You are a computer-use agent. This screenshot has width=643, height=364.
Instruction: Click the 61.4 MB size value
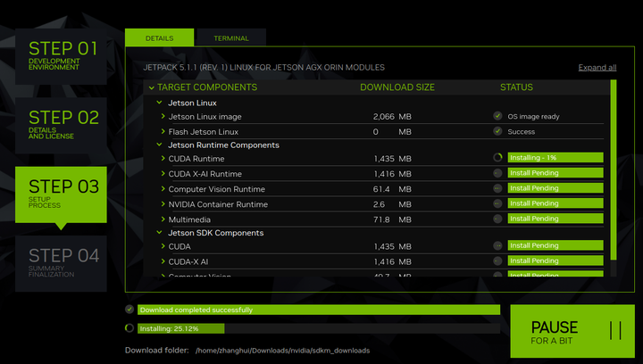point(392,189)
